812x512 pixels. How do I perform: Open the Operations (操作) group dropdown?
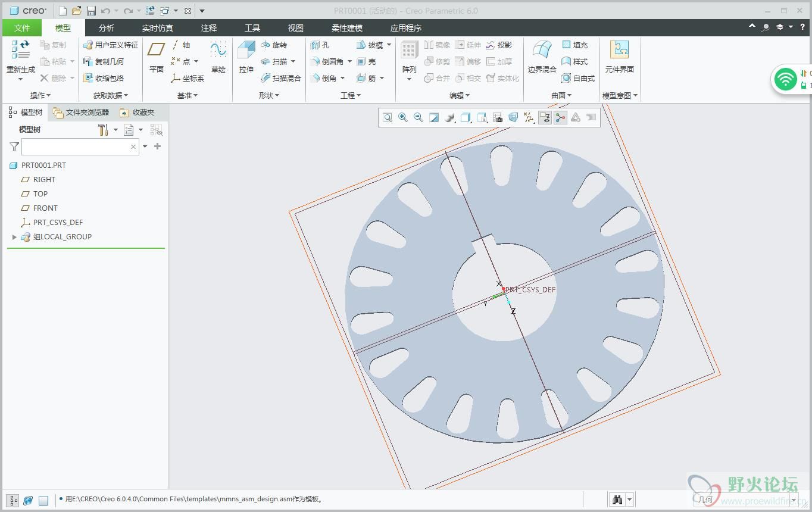(40, 95)
